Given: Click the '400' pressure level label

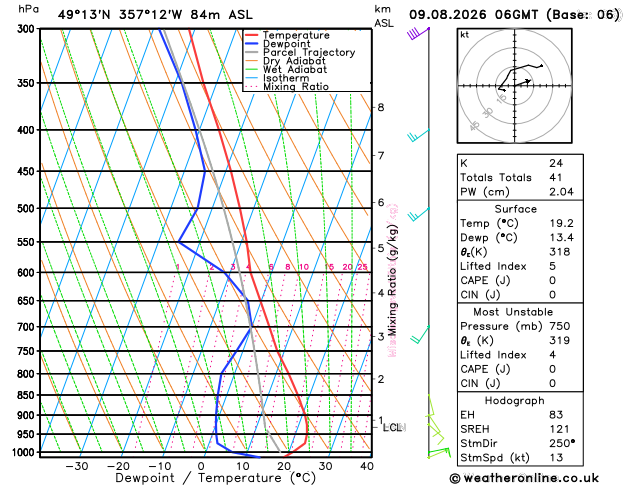Looking at the screenshot, I should point(28,130).
